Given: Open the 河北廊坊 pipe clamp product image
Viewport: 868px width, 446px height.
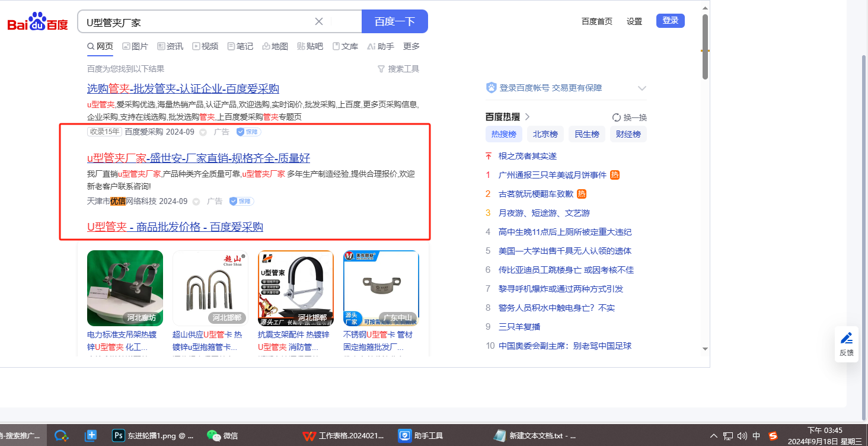Looking at the screenshot, I should tap(125, 288).
